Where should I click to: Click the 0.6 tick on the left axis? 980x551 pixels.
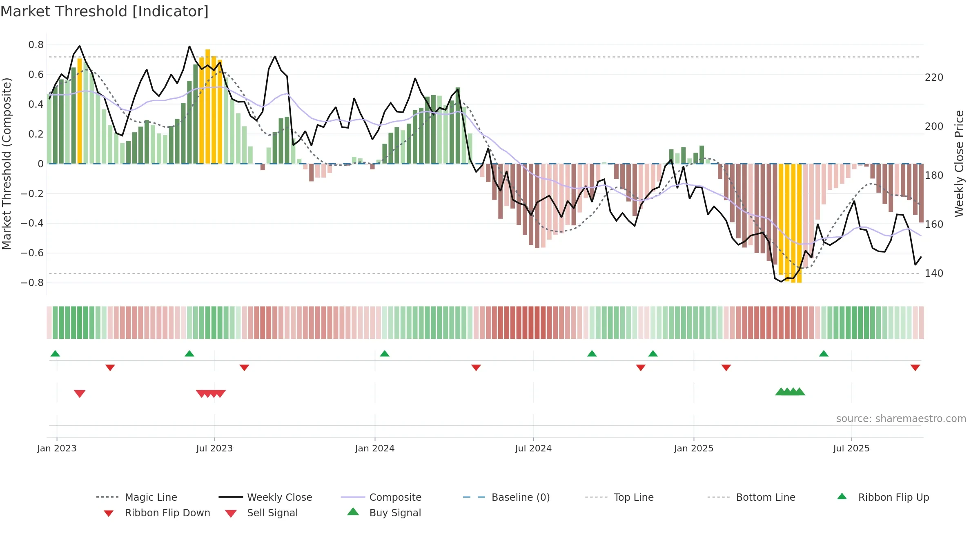[x=36, y=75]
